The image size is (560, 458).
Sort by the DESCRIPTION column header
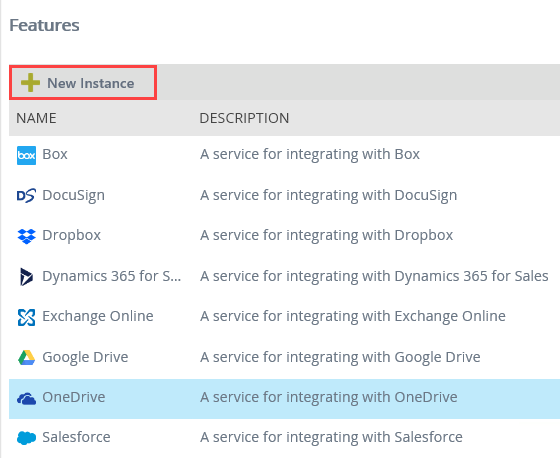(x=244, y=118)
